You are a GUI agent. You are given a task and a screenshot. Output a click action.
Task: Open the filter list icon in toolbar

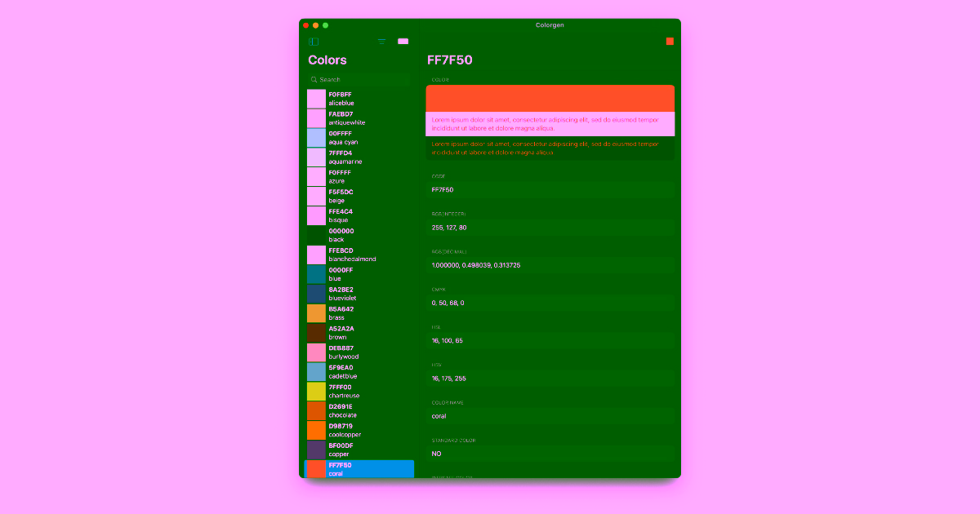click(381, 42)
